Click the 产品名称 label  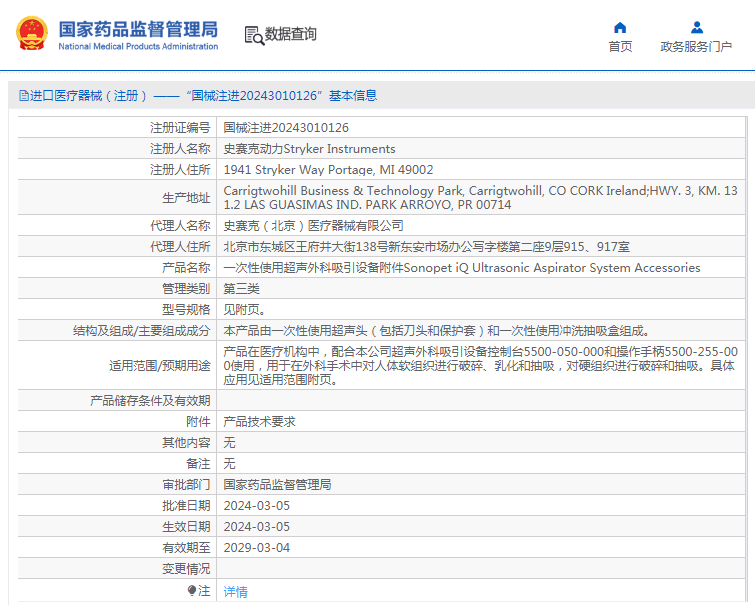tap(186, 267)
